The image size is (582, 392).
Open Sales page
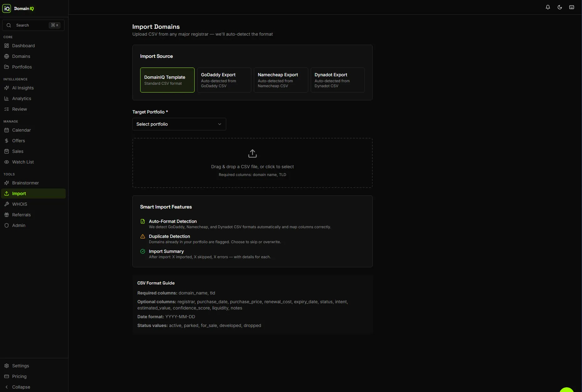pyautogui.click(x=33, y=151)
